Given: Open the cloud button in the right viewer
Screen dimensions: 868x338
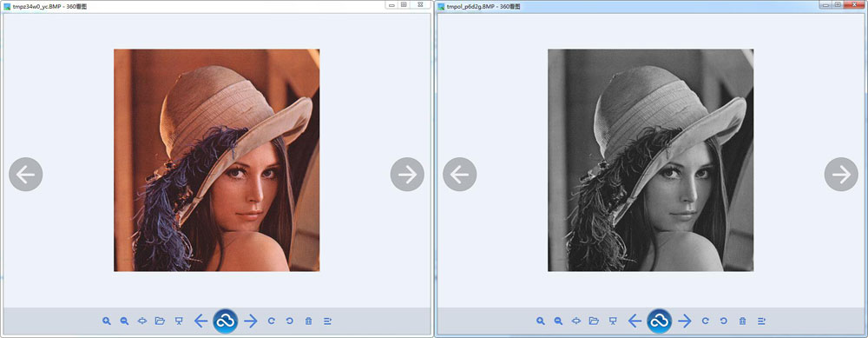Looking at the screenshot, I should [660, 321].
